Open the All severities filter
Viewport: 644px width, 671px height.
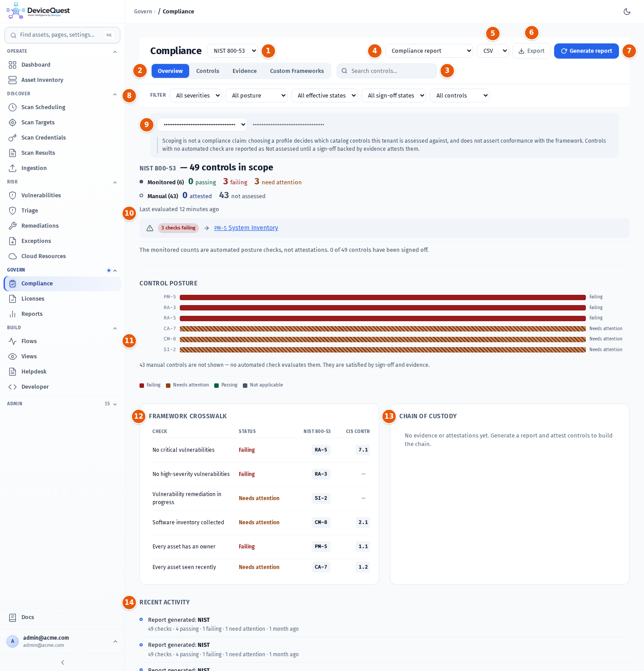195,95
